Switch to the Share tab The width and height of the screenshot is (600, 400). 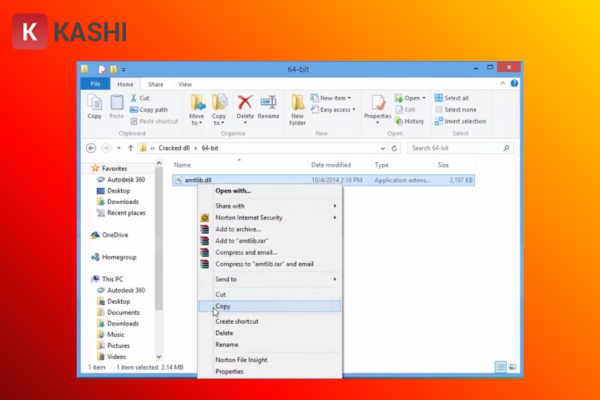coord(155,84)
